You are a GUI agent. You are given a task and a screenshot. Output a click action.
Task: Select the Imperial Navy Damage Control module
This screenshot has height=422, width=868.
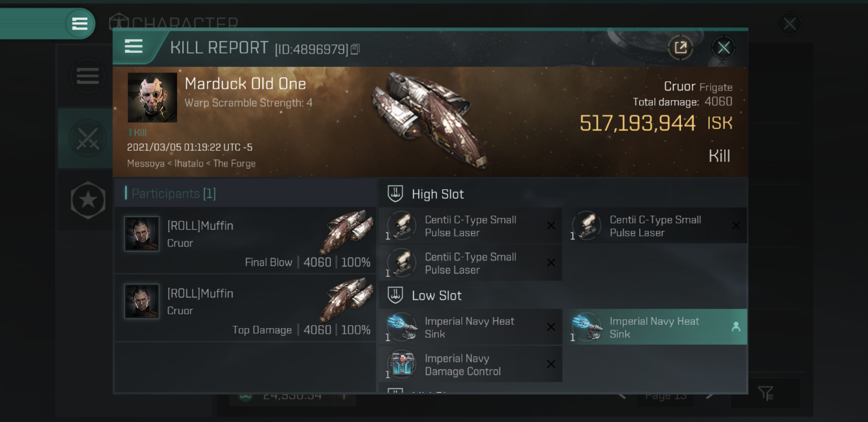[x=470, y=364]
